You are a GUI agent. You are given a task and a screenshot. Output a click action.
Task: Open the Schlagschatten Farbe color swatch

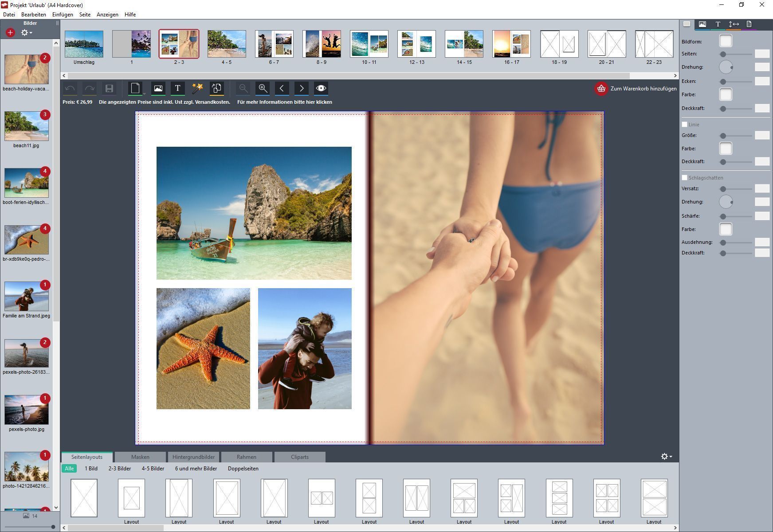pyautogui.click(x=726, y=229)
